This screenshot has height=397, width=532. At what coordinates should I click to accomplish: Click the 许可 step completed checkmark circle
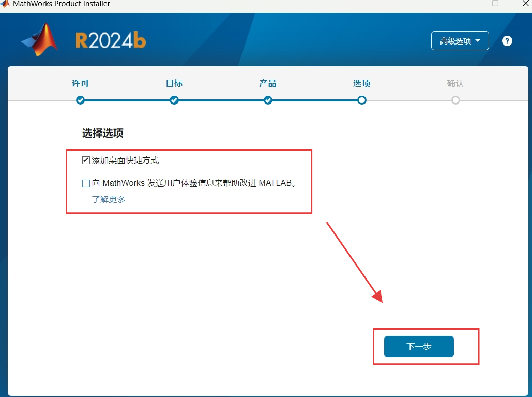pyautogui.click(x=81, y=100)
